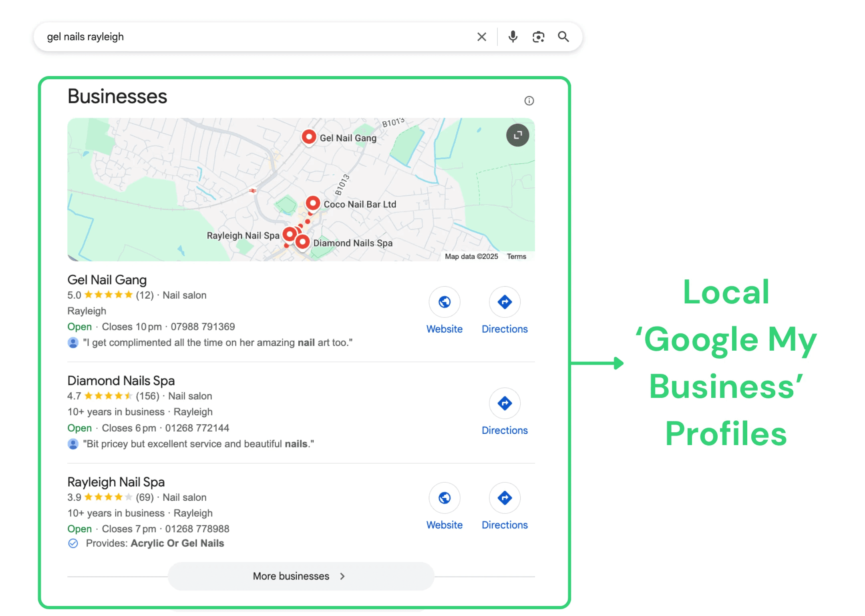Click the reviewer avatar on Diamond Nails Spa review
The width and height of the screenshot is (865, 616).
(73, 444)
